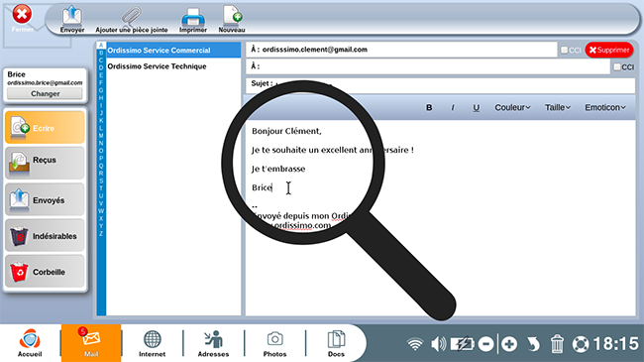Open Photos app in taskbar

click(x=274, y=343)
